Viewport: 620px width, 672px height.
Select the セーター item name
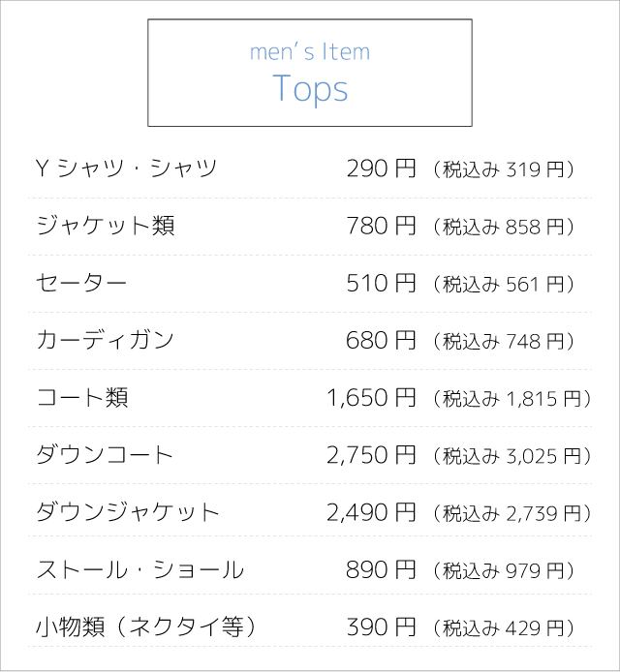[x=81, y=284]
